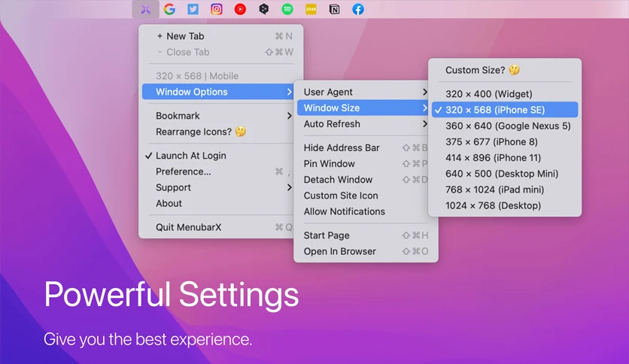Click the Facebook menu bar icon

click(358, 9)
